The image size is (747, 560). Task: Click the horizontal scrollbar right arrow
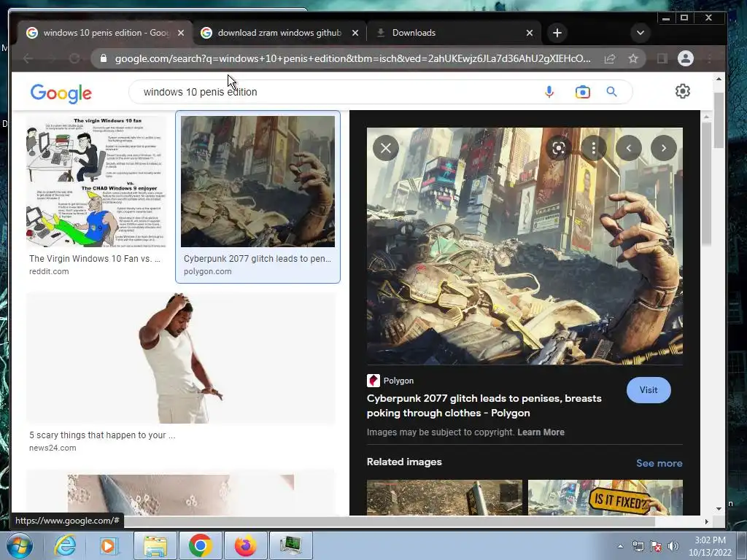pos(706,522)
